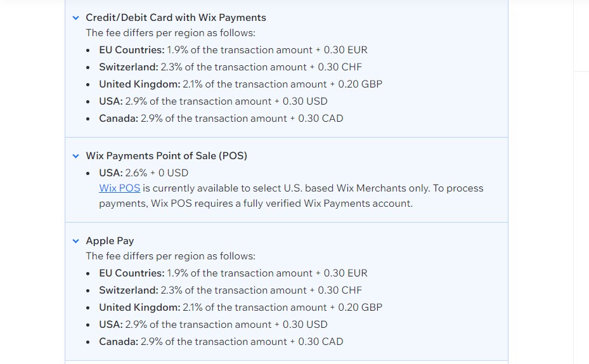Click 'The fee differs per region' under Credit/Debit Card
The width and height of the screenshot is (589, 364).
coord(171,33)
